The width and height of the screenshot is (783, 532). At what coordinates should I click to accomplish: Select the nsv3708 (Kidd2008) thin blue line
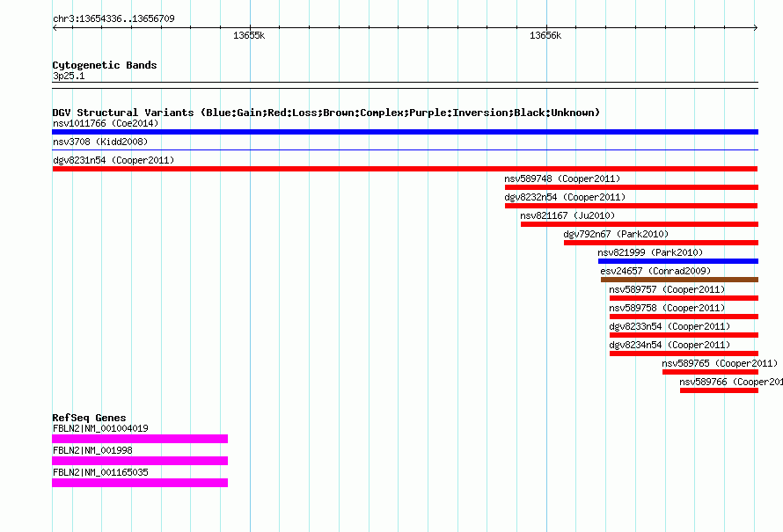coord(405,149)
